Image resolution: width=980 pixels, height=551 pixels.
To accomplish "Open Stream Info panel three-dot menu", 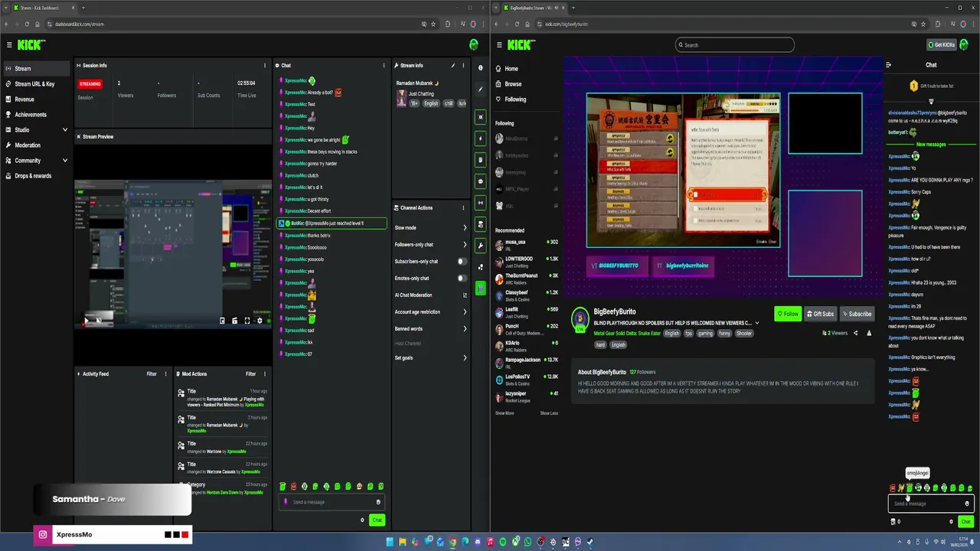I will [x=463, y=66].
